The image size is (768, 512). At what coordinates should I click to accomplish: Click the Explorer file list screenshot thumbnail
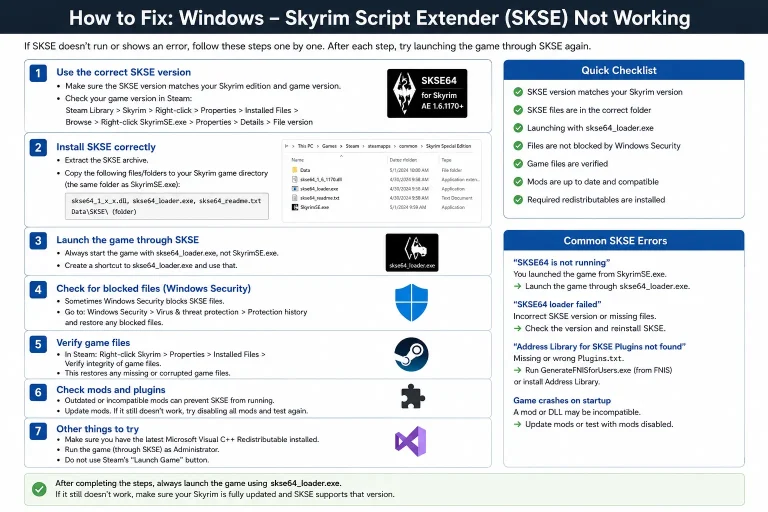point(382,180)
